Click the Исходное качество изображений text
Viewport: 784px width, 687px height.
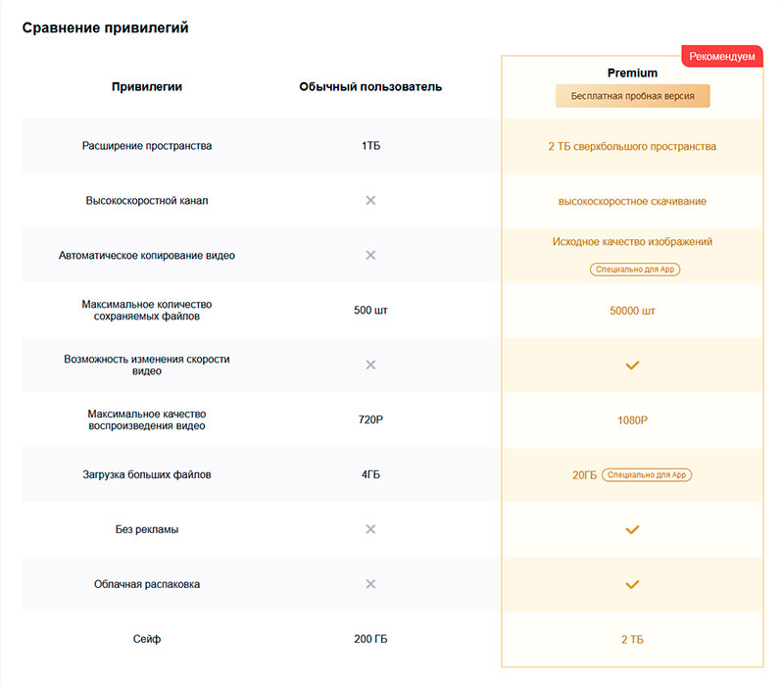632,242
